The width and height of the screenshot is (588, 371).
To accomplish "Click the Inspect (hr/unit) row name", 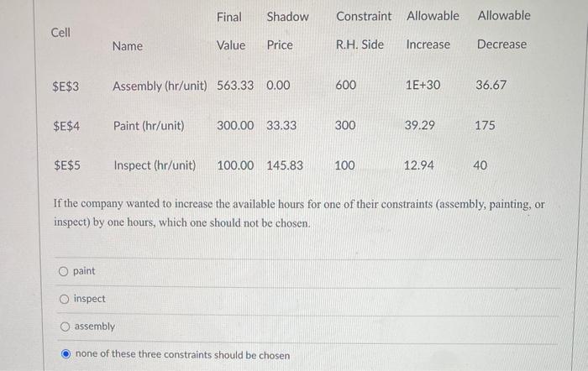I will coord(155,166).
